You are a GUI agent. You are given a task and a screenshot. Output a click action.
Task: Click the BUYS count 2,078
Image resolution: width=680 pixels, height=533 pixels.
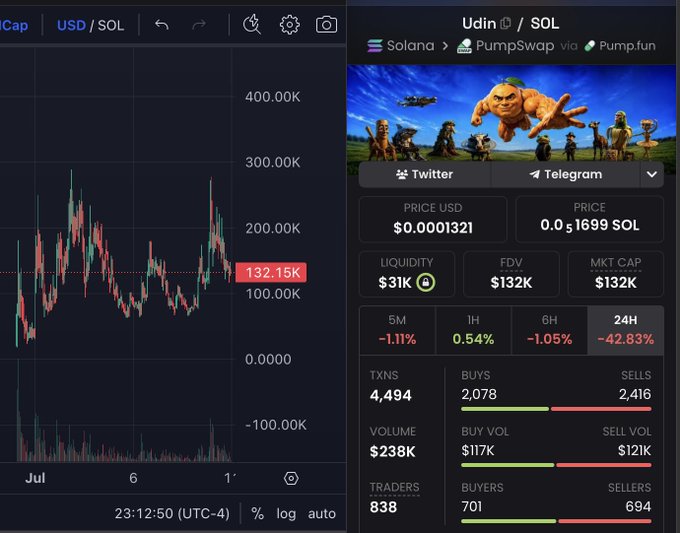479,394
